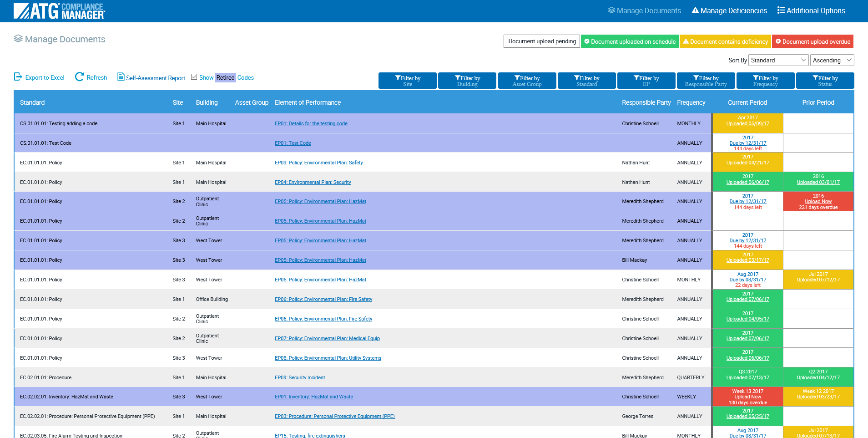
Task: Open the Ascending sort order dropdown
Action: pos(832,60)
